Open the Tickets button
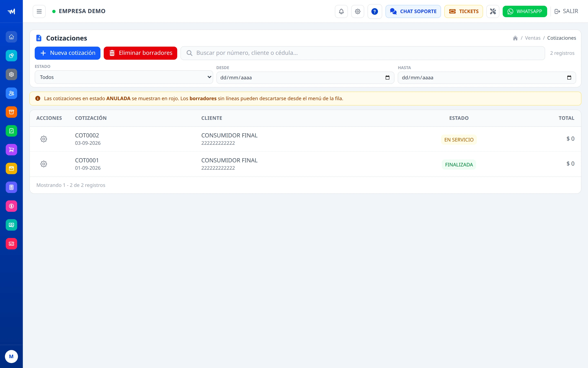The image size is (588, 368). [463, 11]
